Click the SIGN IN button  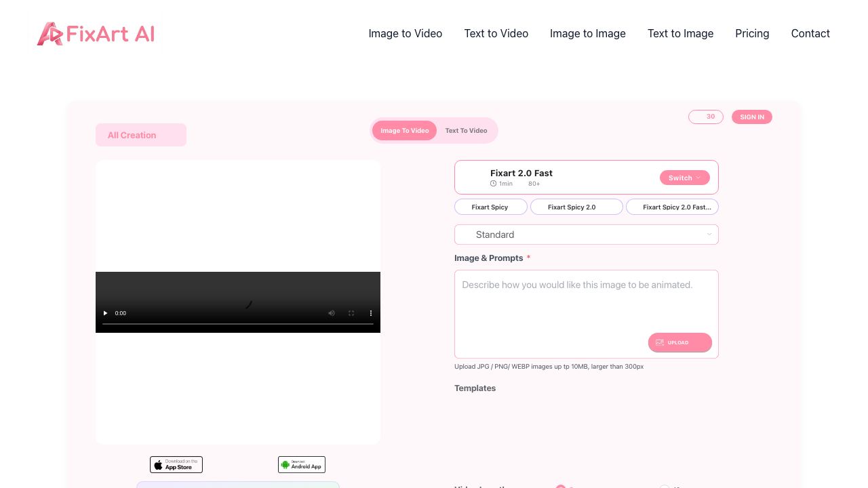(752, 117)
